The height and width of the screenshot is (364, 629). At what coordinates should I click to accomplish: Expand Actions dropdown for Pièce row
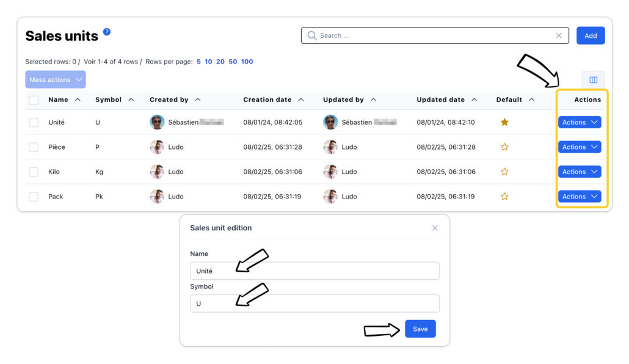click(x=579, y=147)
